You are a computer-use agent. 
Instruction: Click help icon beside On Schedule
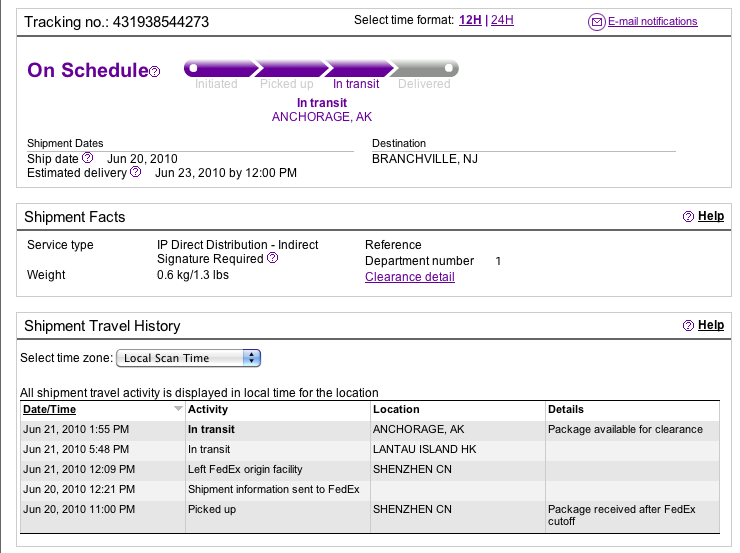[155, 72]
